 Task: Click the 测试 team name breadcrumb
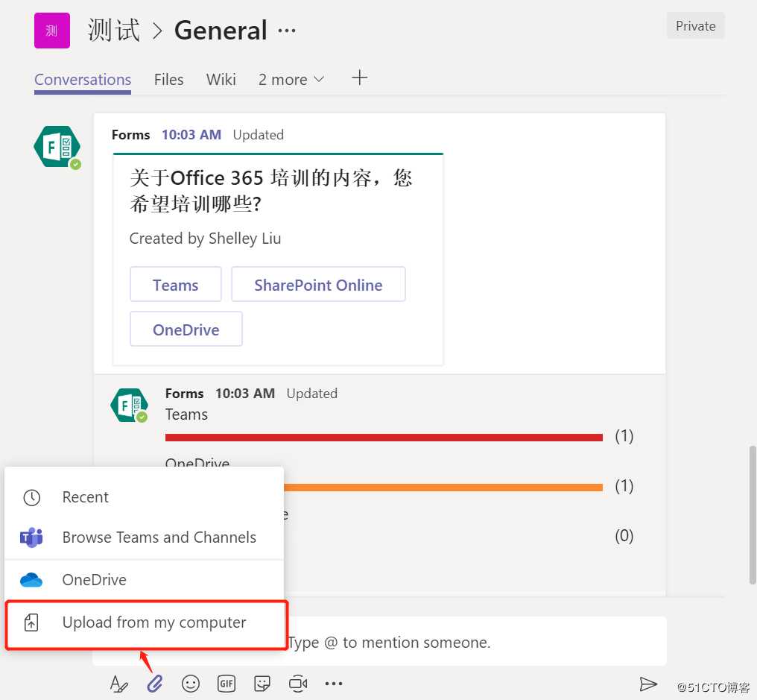click(114, 31)
